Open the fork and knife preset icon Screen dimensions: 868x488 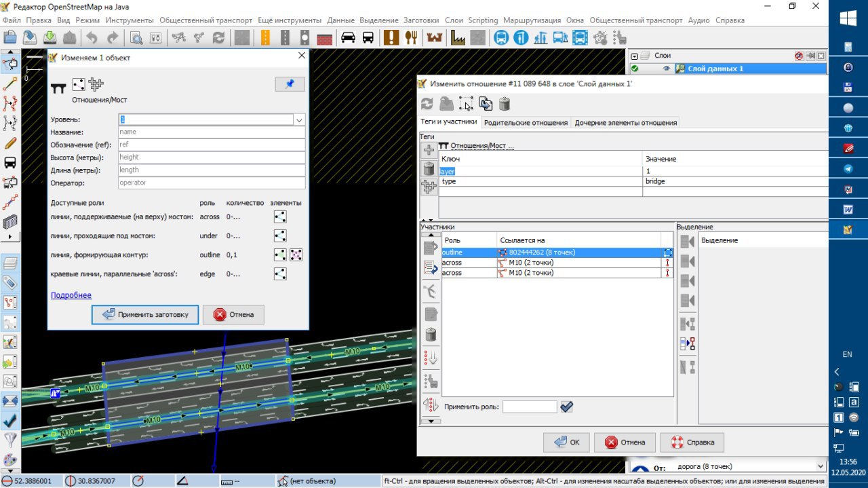[x=411, y=37]
